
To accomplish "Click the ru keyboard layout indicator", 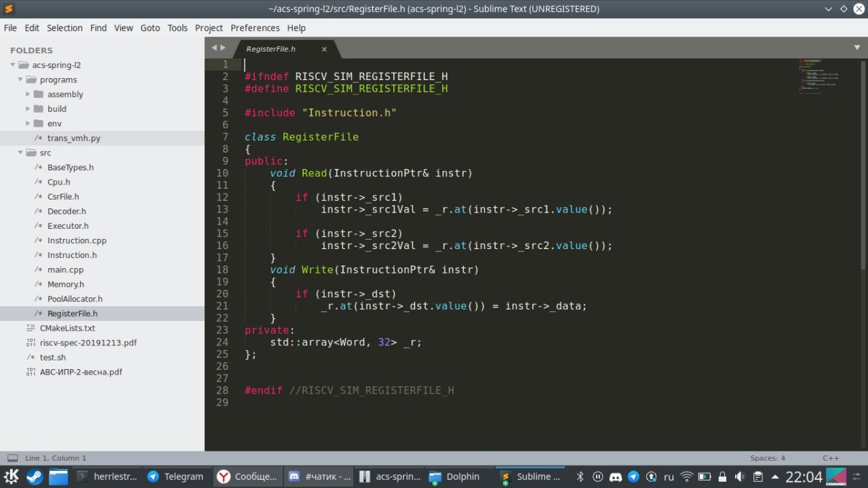I will point(669,476).
